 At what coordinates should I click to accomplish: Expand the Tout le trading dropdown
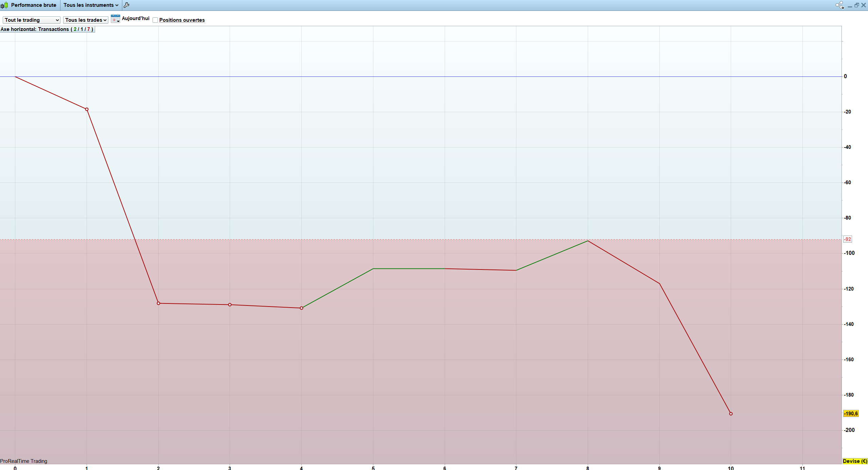click(32, 20)
